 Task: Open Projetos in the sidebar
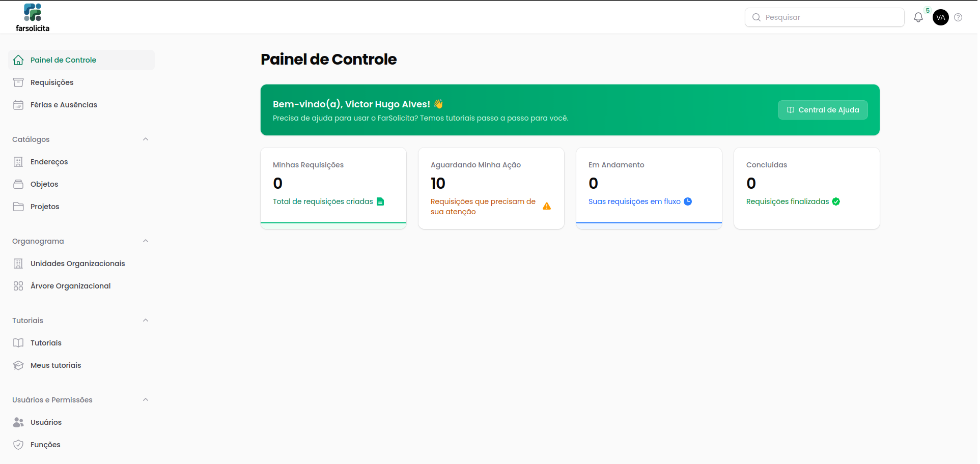point(81,207)
